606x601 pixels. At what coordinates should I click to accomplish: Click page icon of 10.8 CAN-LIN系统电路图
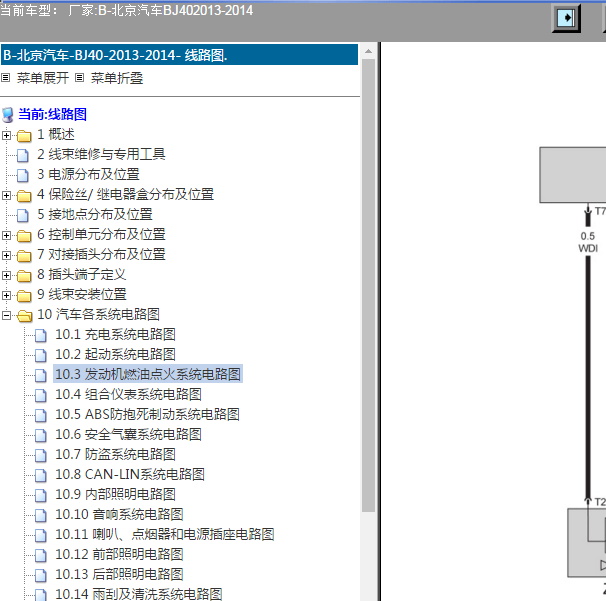click(x=41, y=476)
